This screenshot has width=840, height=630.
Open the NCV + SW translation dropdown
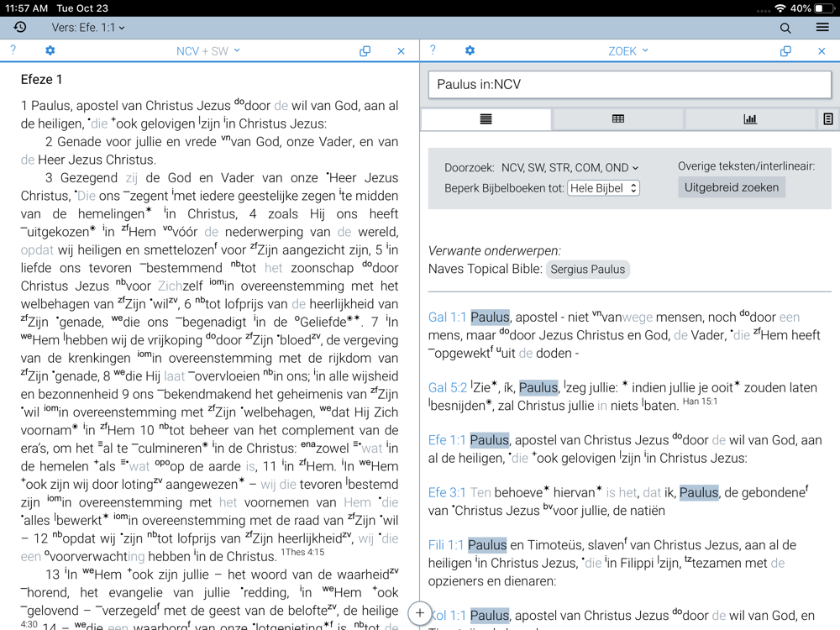tap(207, 51)
